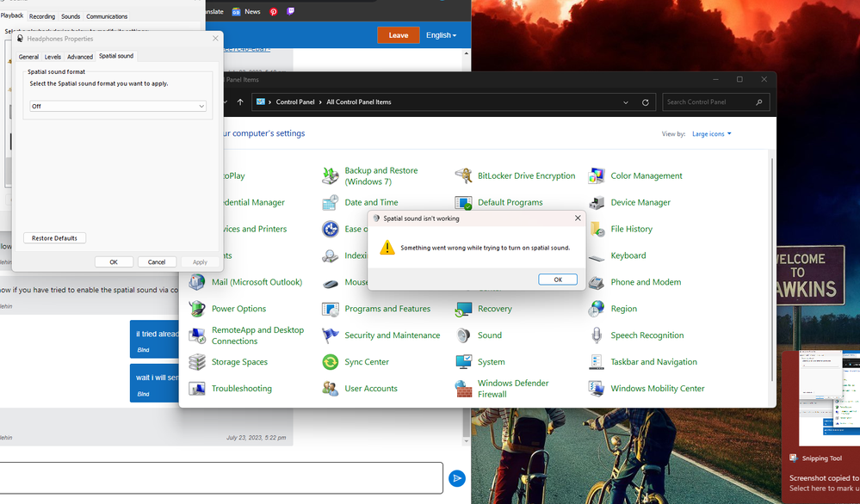Refresh the Control Panel view
Viewport: 860px width, 504px height.
point(647,101)
